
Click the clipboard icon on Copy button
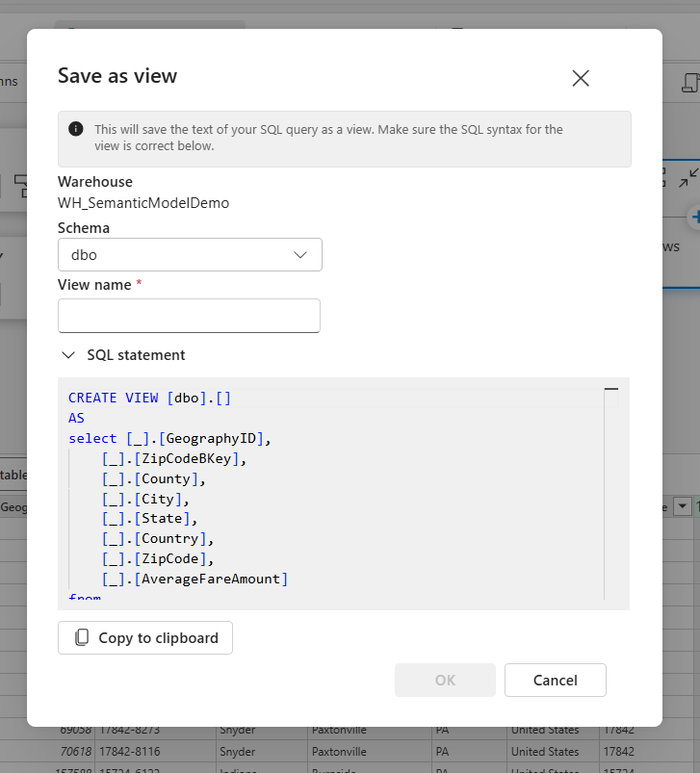pyautogui.click(x=82, y=637)
